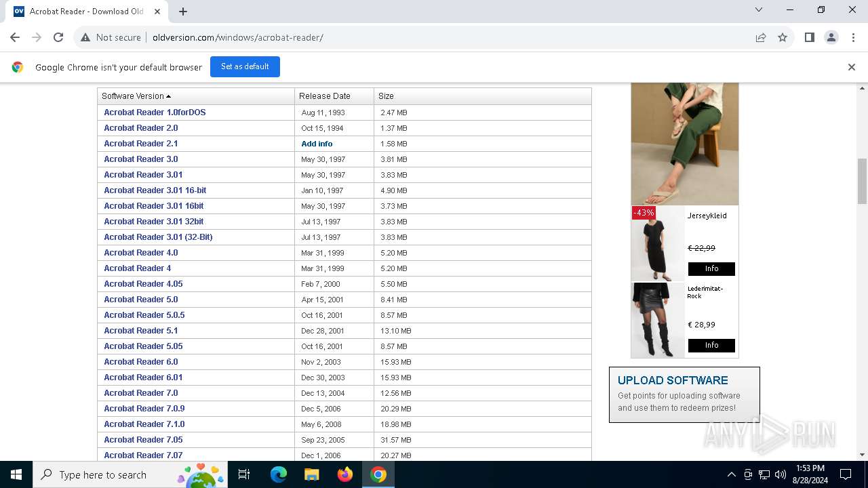Open Acrobat Reader 5.05 link

pos(143,346)
